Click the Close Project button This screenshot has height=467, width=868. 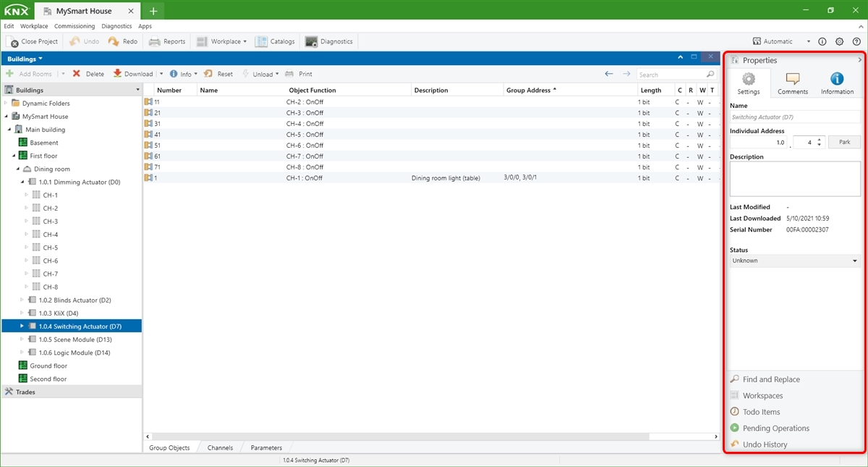[33, 42]
